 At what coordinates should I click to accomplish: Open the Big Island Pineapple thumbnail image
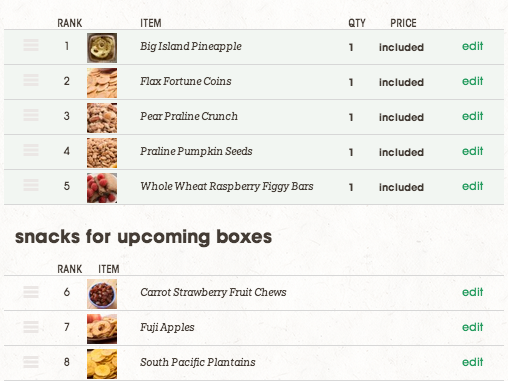coord(102,48)
